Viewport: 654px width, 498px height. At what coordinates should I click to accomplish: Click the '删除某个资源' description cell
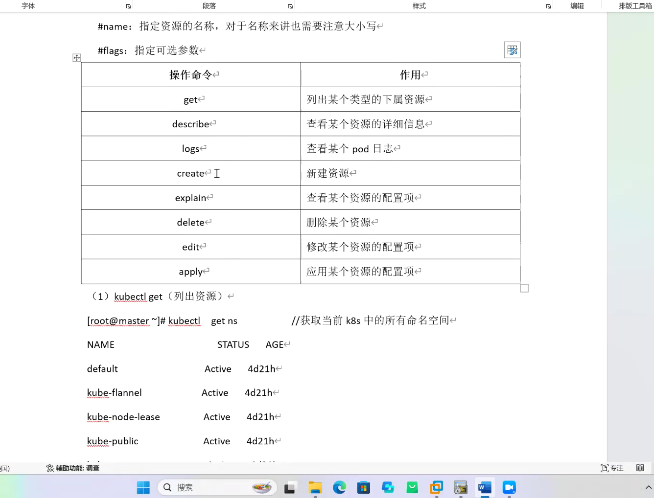(410, 222)
